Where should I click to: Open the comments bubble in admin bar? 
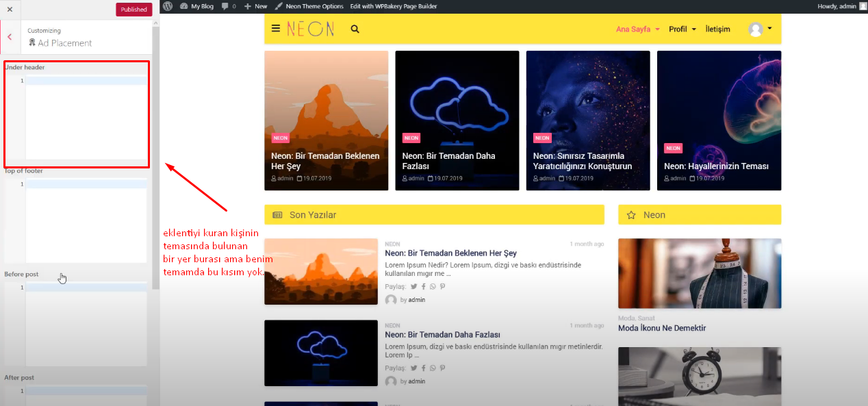pyautogui.click(x=229, y=6)
